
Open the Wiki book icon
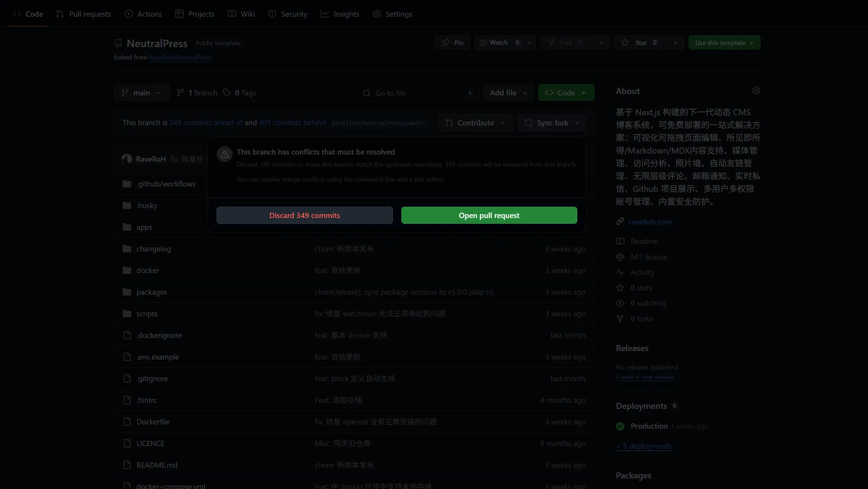(232, 14)
